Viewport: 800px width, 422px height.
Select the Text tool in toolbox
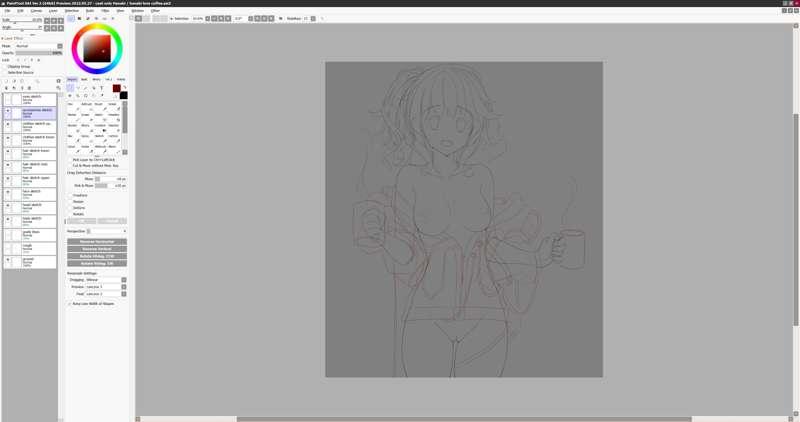tap(102, 88)
